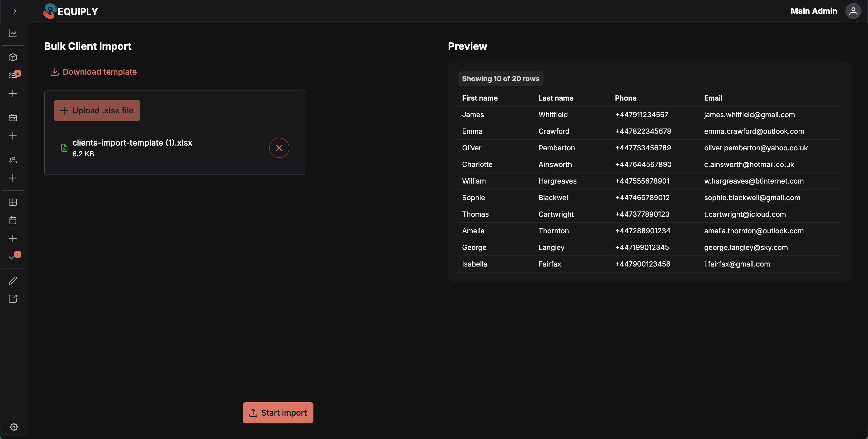Click james.whitfield@gmail.com email cell

[749, 115]
